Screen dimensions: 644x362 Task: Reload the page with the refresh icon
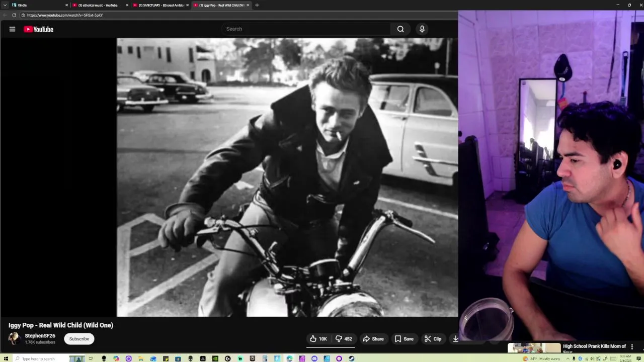[x=14, y=15]
